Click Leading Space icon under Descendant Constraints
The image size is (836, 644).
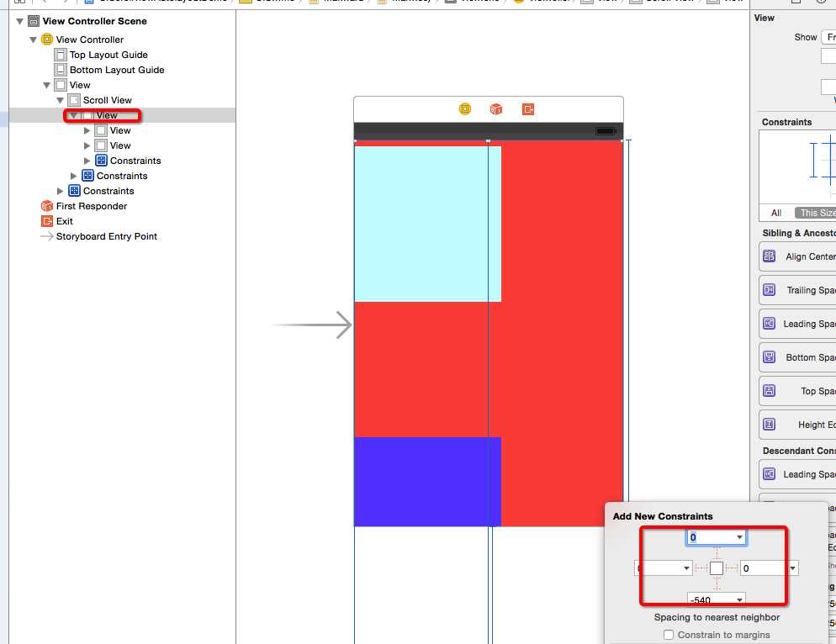click(x=769, y=474)
